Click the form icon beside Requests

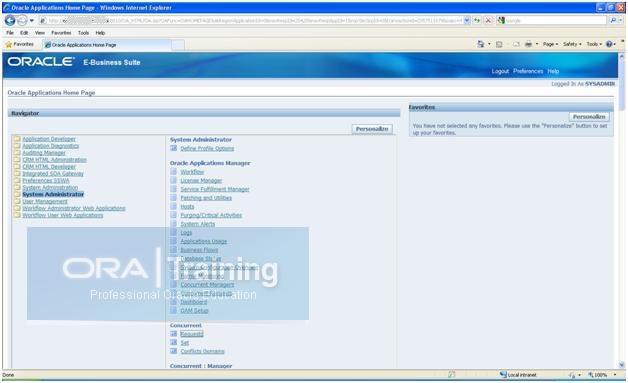pyautogui.click(x=173, y=334)
